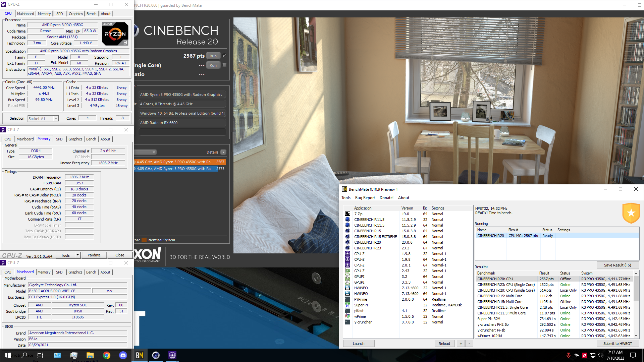Expand Cinebench ranking Details arrow
Viewport: 644px width, 362px height.
tap(223, 152)
